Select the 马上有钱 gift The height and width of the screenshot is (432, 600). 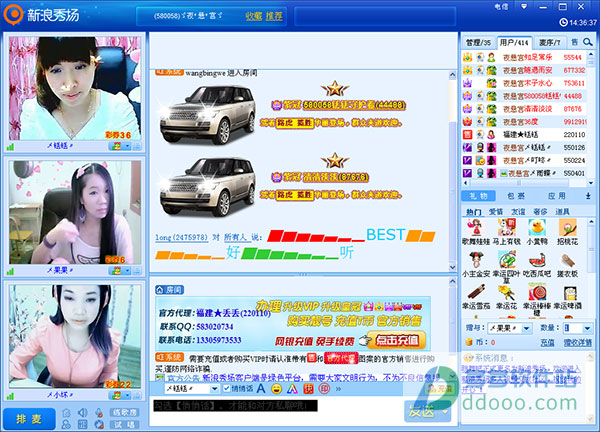pyautogui.click(x=507, y=231)
